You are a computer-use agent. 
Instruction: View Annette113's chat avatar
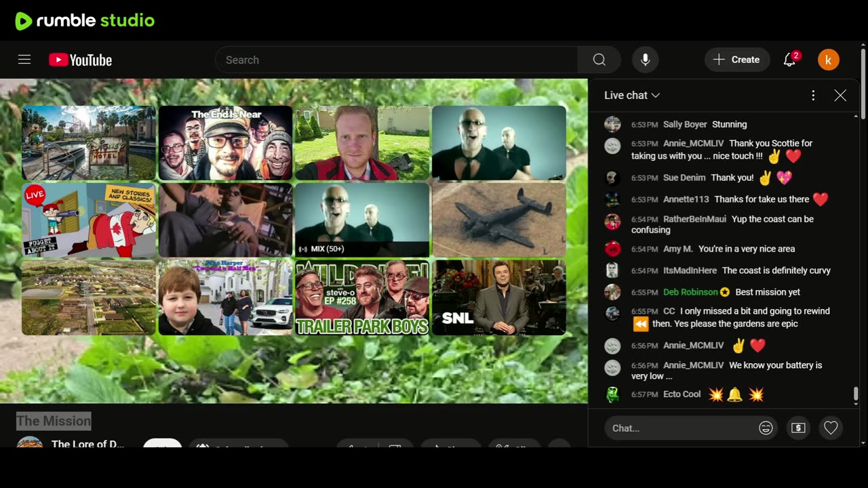[x=612, y=199]
